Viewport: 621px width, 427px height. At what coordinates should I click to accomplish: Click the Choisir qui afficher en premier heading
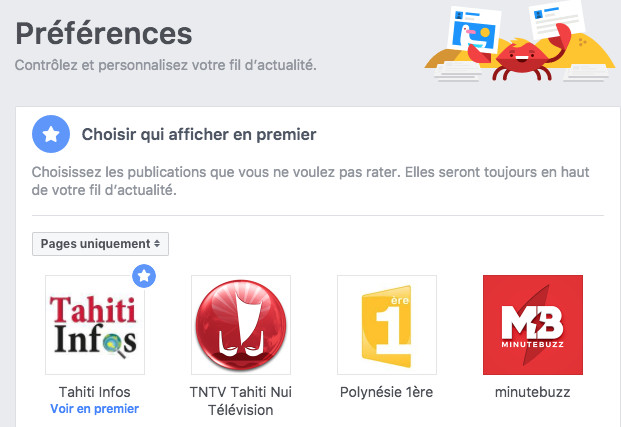tap(198, 133)
